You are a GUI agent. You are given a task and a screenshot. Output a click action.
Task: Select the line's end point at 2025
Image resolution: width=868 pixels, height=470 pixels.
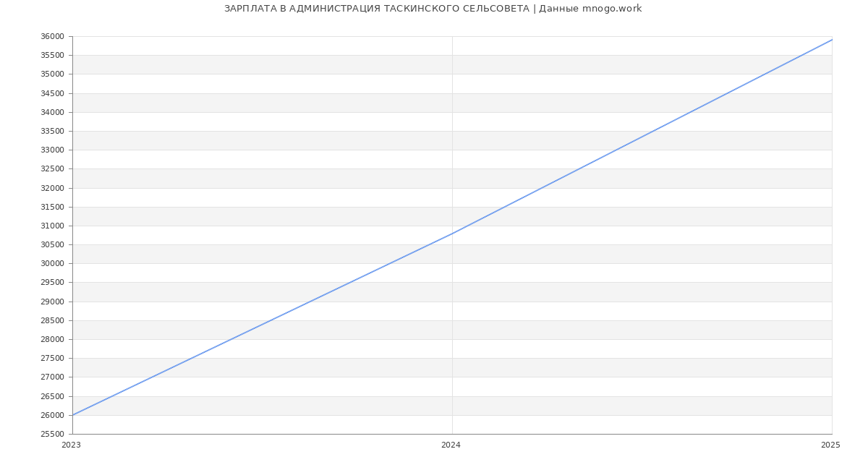(x=831, y=40)
